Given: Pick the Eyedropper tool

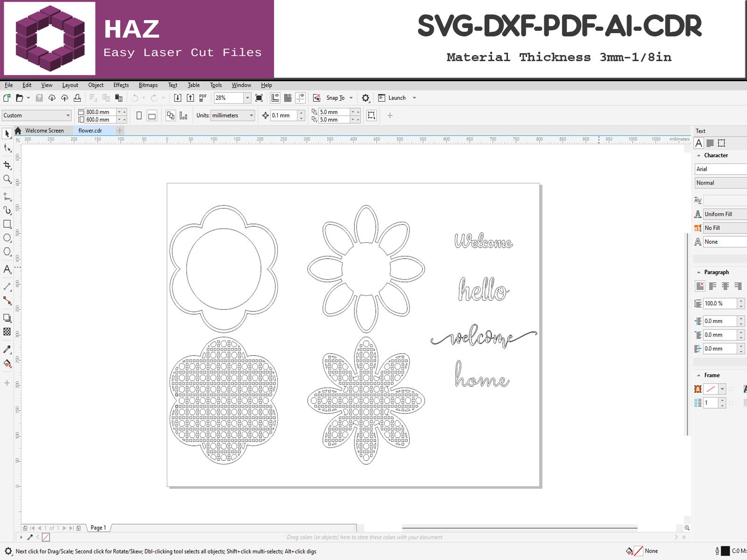Looking at the screenshot, I should click(7, 349).
